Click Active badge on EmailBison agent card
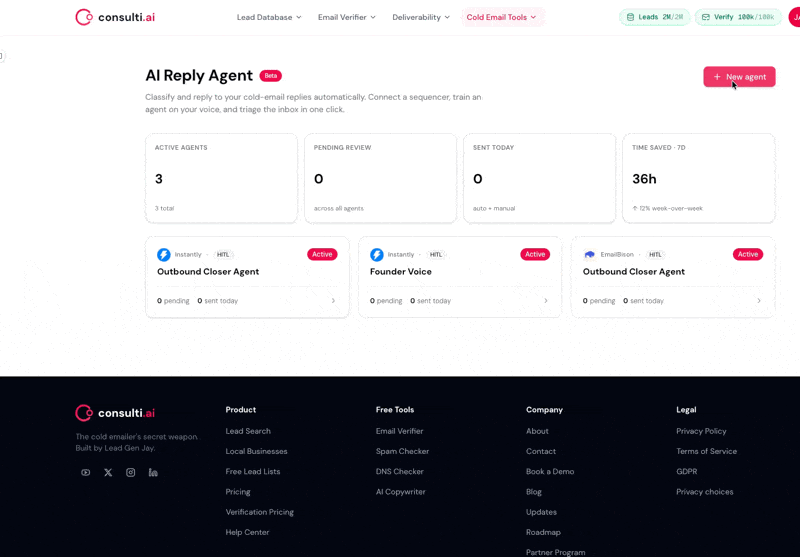 747,254
